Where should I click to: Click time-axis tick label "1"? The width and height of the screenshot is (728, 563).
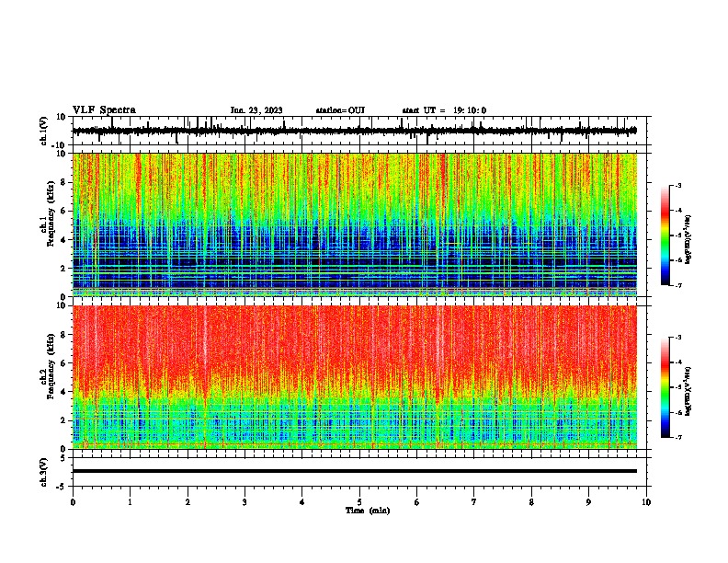130,502
